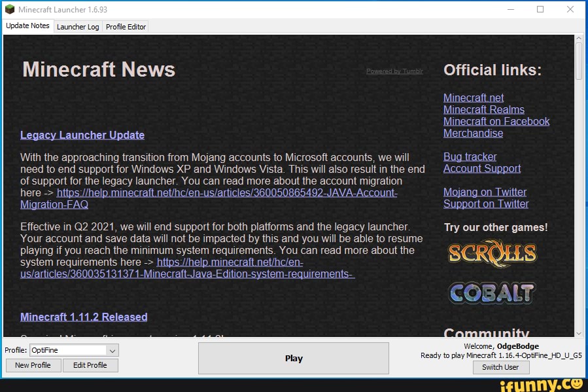Open the Minecraft.net link
Viewport: 588px width, 392px height.
473,97
